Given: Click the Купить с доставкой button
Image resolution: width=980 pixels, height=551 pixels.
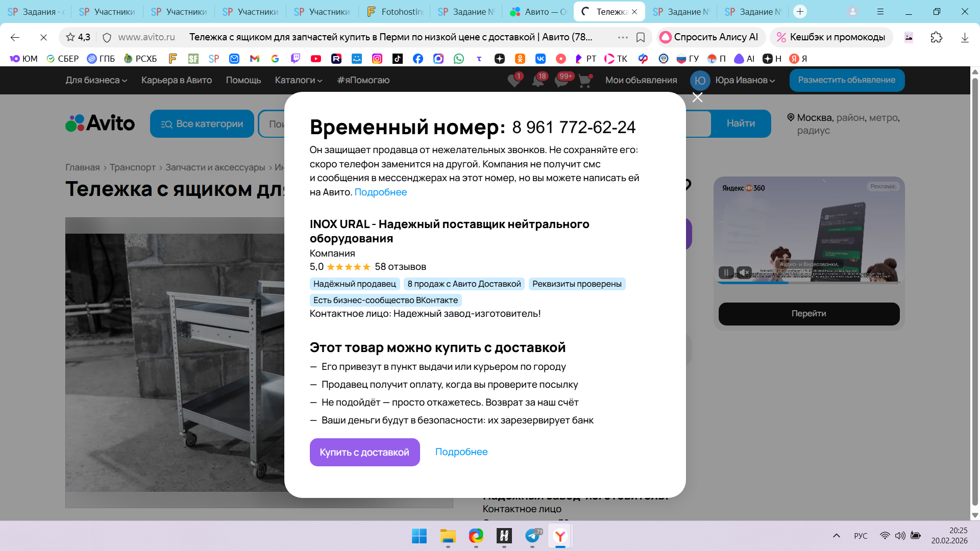Looking at the screenshot, I should pos(364,452).
